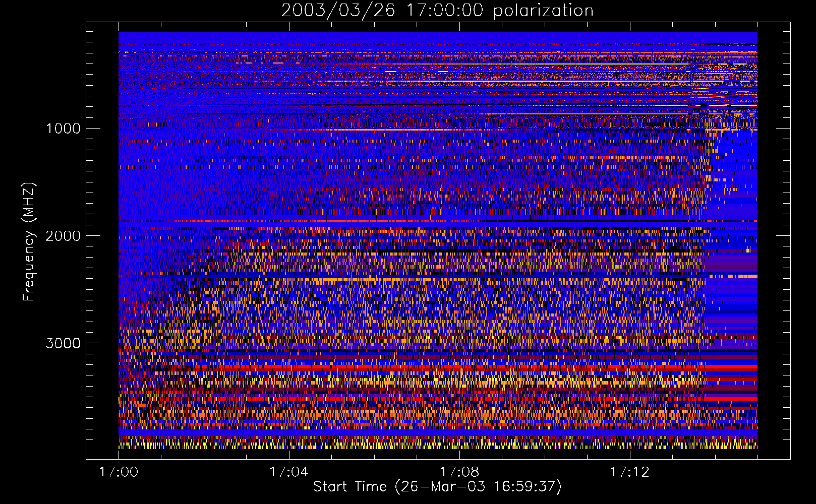The image size is (816, 504).
Task: Click the 2000 frequency tick label
Action: (x=63, y=236)
